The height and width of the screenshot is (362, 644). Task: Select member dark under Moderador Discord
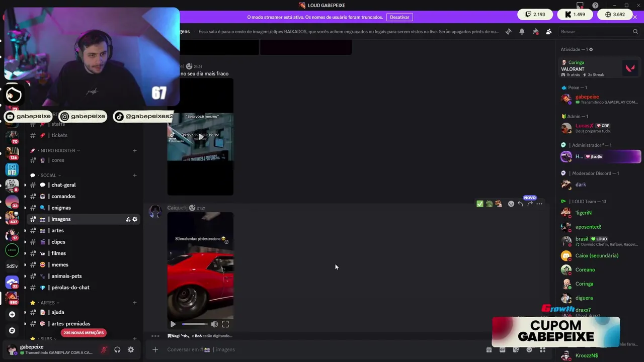tap(600, 185)
